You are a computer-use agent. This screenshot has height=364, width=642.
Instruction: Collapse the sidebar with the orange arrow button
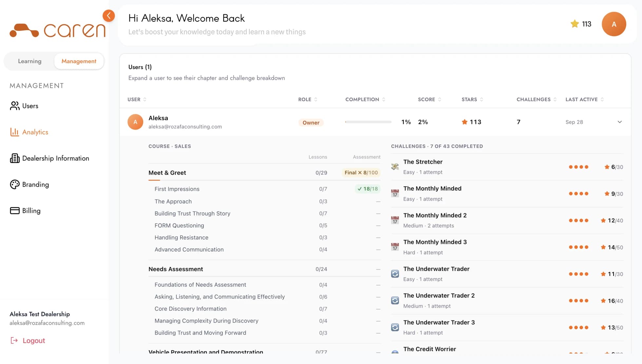coord(109,16)
